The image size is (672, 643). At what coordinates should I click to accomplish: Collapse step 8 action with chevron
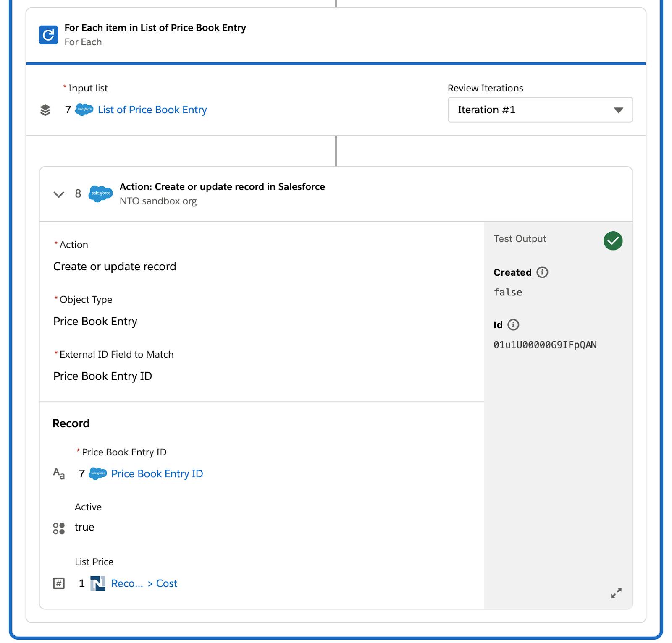tap(59, 194)
